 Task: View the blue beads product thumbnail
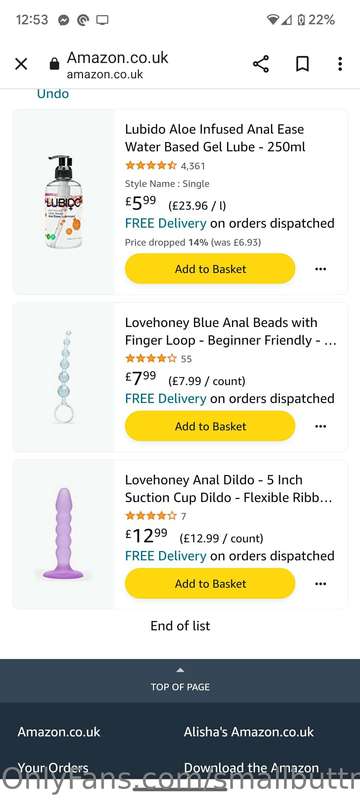[64, 377]
